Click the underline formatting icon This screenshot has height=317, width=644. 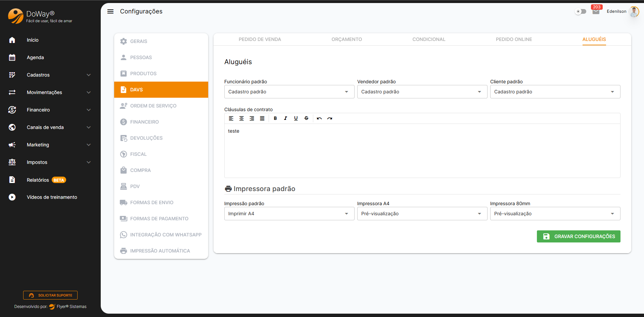(x=296, y=118)
